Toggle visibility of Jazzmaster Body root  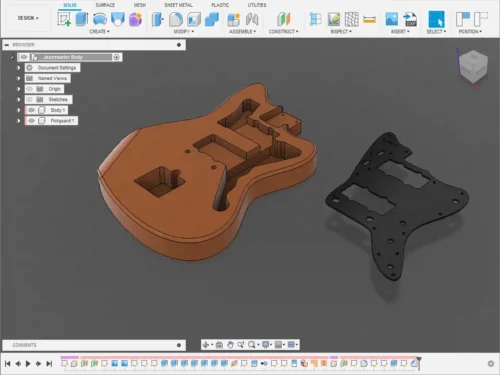pos(24,57)
